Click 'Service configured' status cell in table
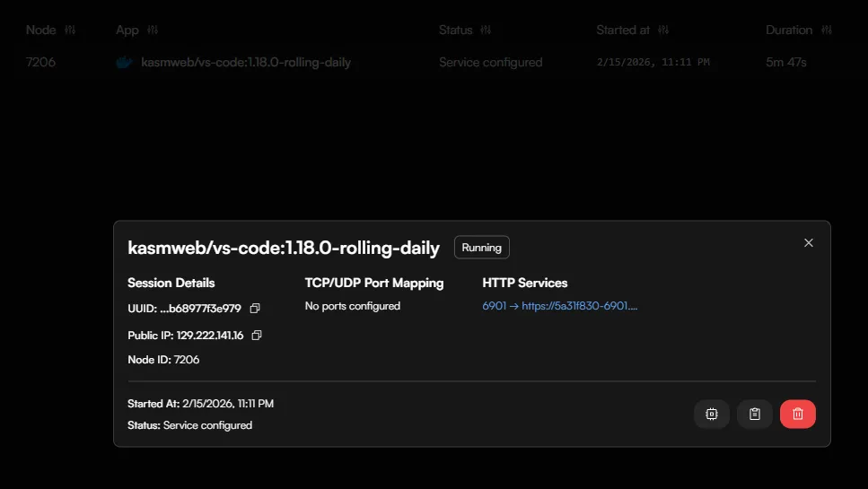This screenshot has width=868, height=489. (x=490, y=62)
